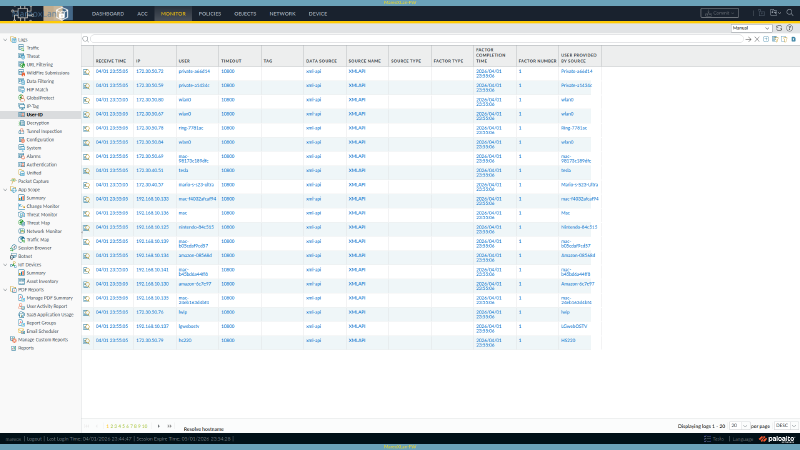The image size is (800, 450).
Task: Apply filter with the arrow icon
Action: (748, 39)
